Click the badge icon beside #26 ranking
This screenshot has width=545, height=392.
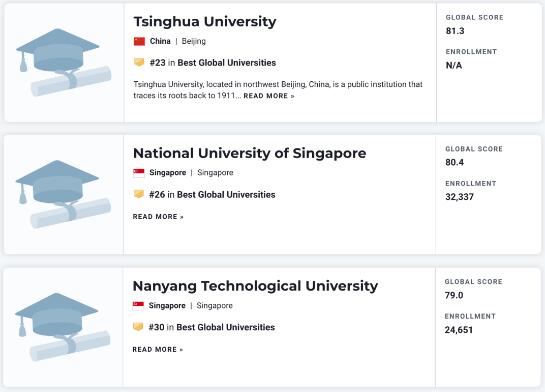(x=139, y=194)
